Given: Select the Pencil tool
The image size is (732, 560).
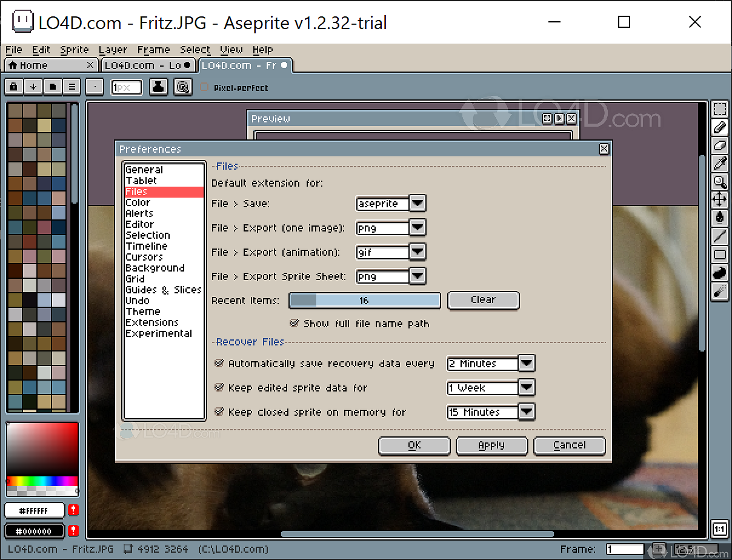Looking at the screenshot, I should point(720,127).
